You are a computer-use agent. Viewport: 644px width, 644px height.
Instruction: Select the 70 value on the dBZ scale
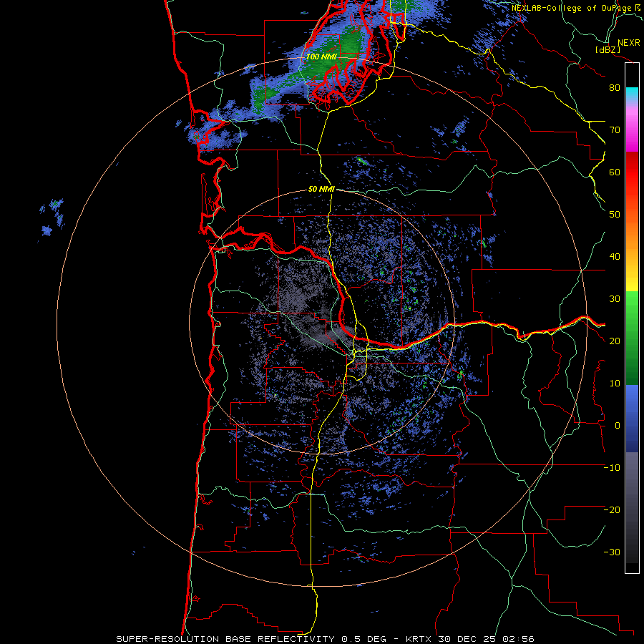point(615,130)
